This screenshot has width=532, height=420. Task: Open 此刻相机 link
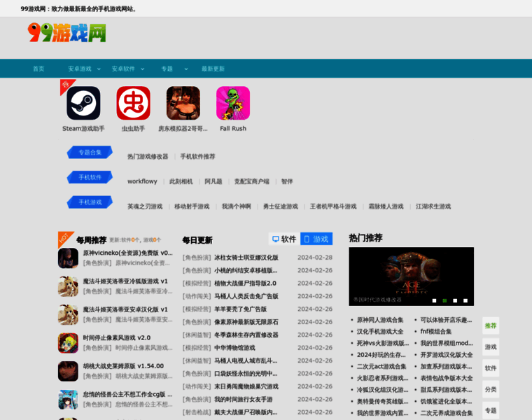[x=181, y=181]
